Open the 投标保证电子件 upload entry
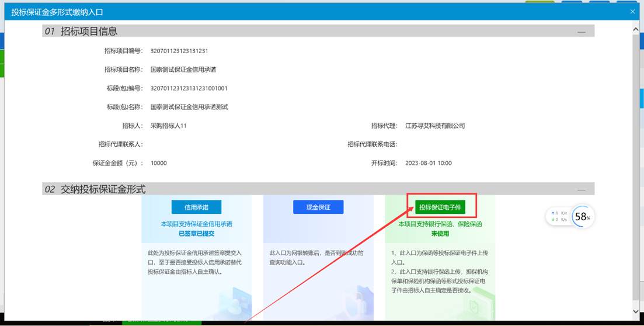The image size is (644, 326). tap(440, 207)
